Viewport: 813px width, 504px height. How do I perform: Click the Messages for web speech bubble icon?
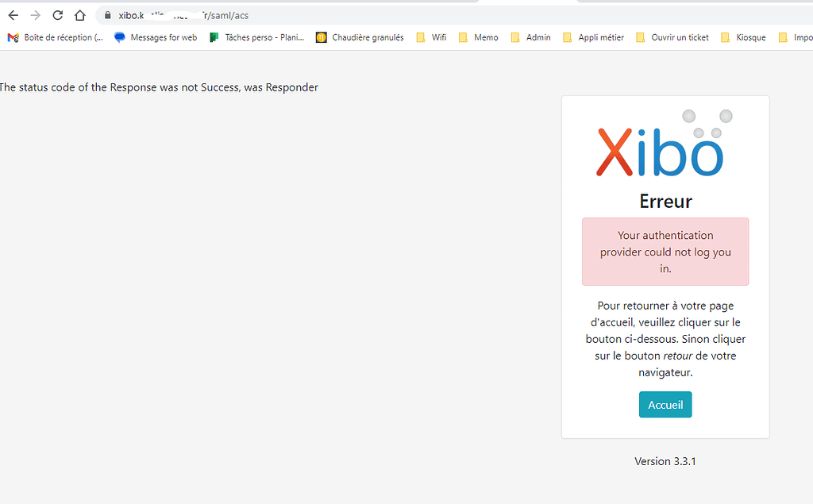(x=119, y=37)
